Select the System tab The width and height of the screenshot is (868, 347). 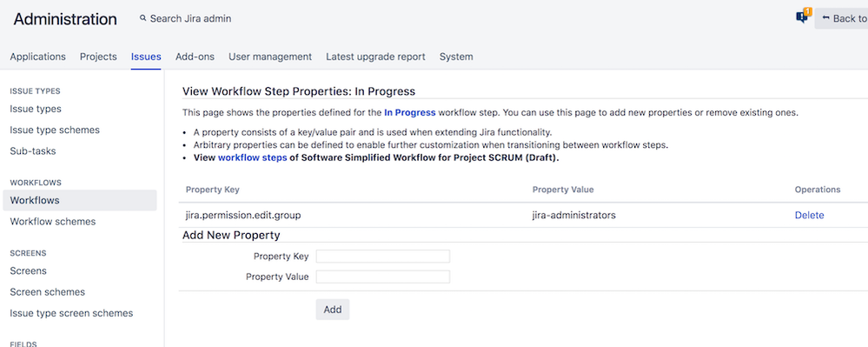[x=456, y=57]
